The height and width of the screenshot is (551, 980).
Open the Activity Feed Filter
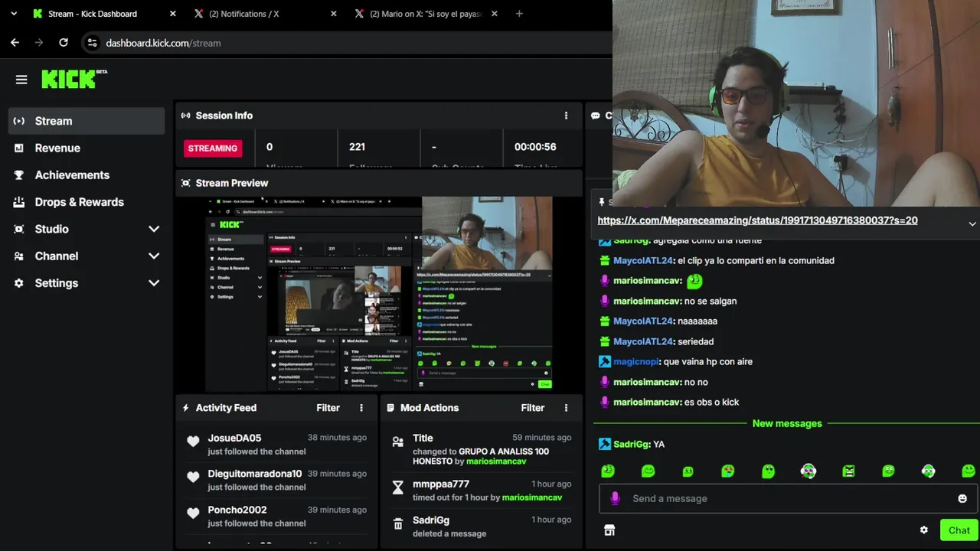(328, 408)
